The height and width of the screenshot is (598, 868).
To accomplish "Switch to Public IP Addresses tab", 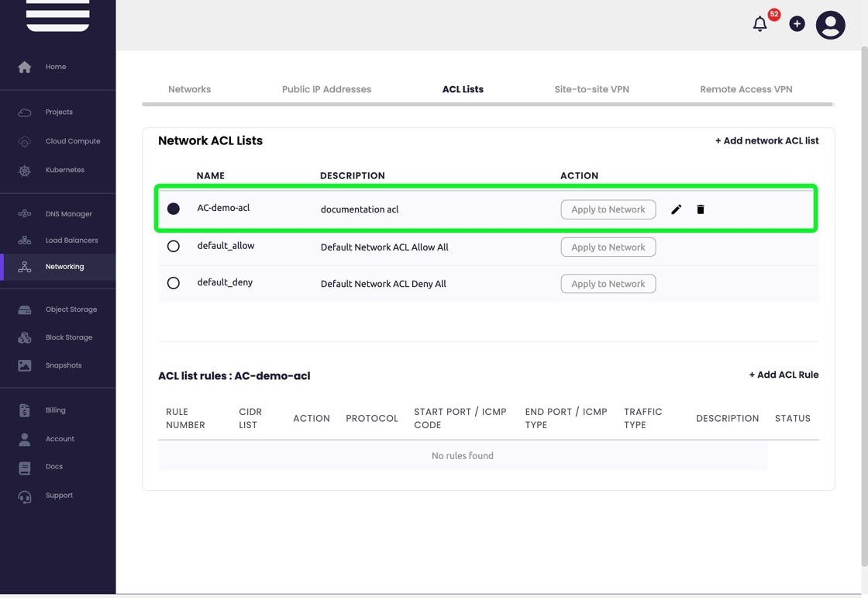I will 326,89.
